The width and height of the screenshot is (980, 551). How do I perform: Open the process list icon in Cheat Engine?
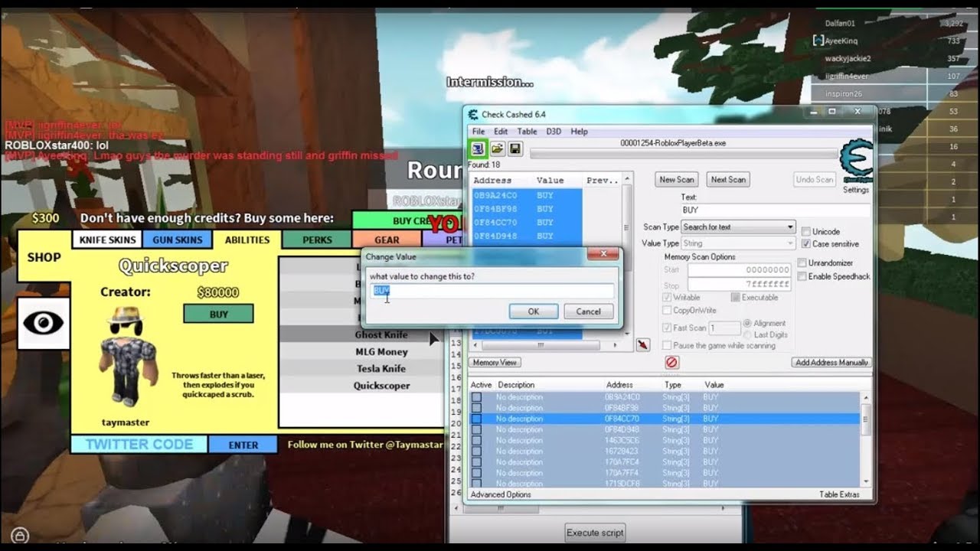[x=478, y=148]
